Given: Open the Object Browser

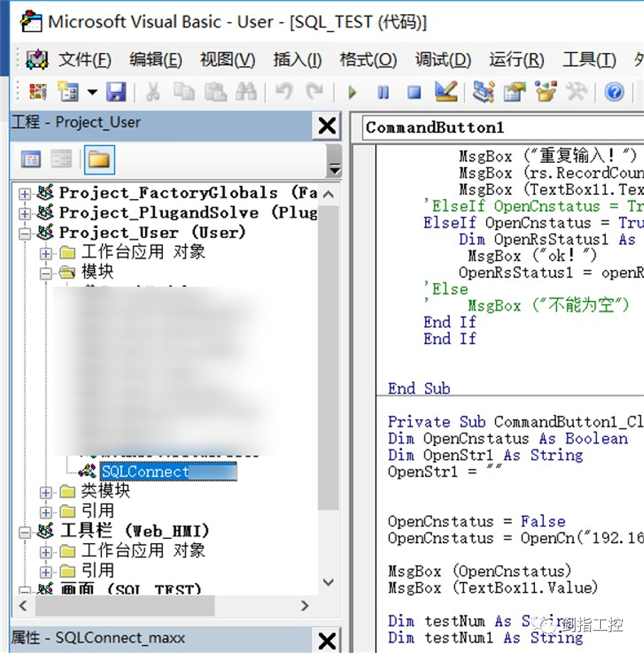Looking at the screenshot, I should 546,92.
